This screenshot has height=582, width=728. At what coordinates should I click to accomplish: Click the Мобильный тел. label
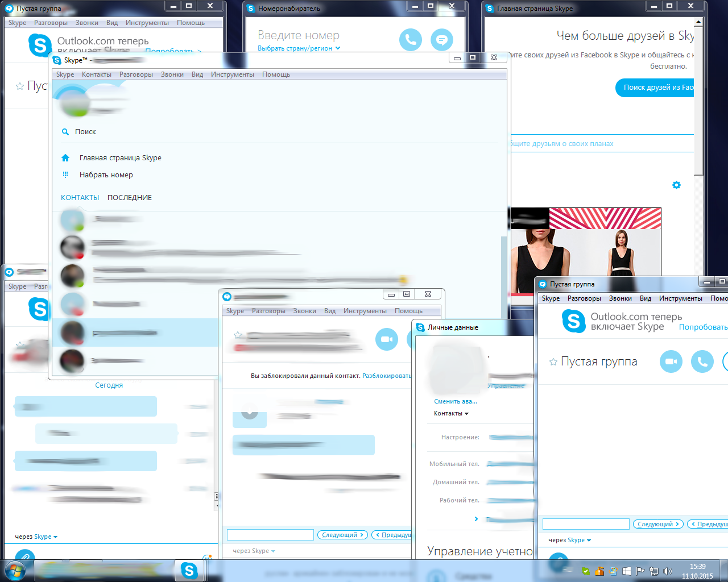454,464
